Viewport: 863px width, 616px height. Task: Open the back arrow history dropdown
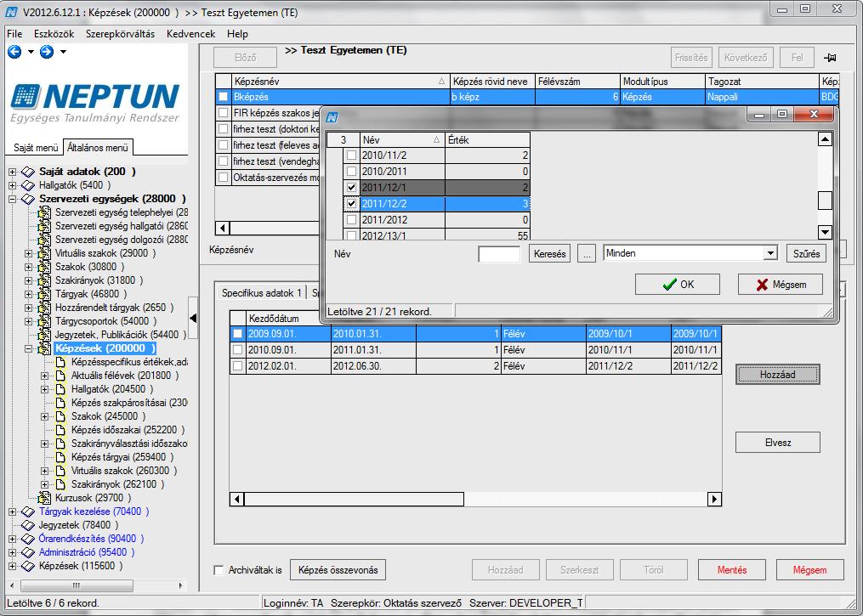[31, 52]
